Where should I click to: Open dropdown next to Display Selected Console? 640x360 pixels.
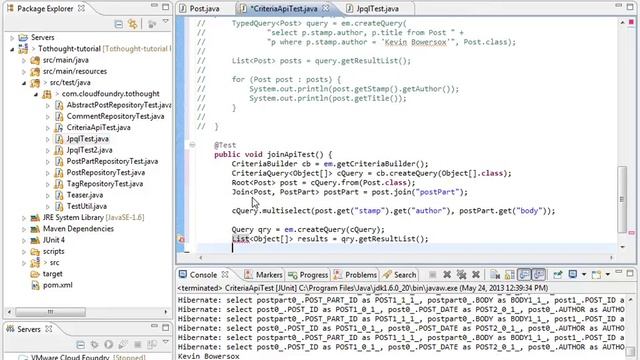point(584,275)
